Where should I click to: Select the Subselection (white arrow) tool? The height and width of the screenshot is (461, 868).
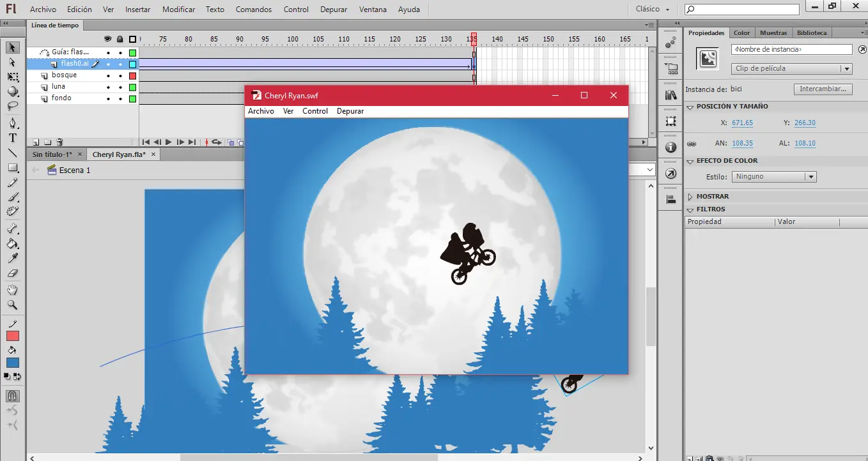13,62
